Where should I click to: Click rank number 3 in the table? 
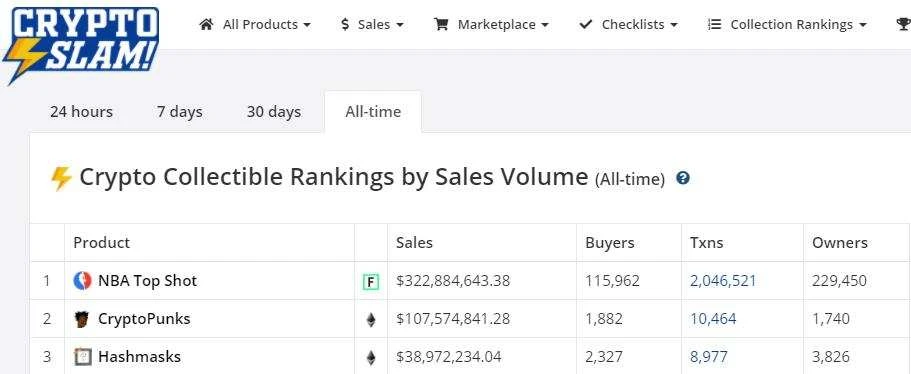(47, 357)
